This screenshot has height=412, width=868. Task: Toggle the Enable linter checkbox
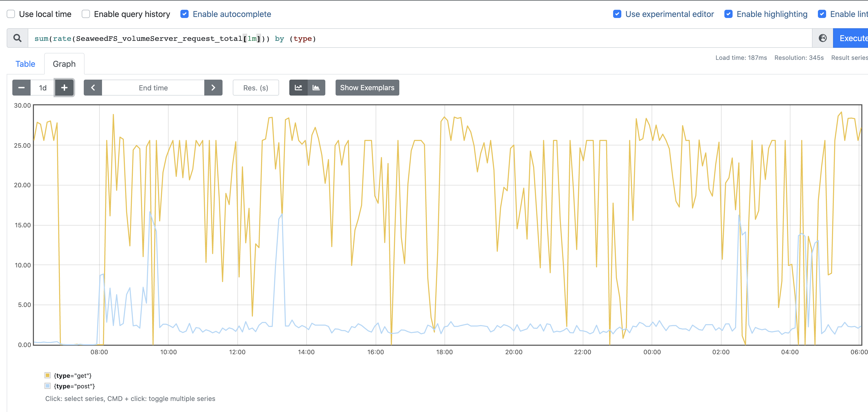point(822,14)
